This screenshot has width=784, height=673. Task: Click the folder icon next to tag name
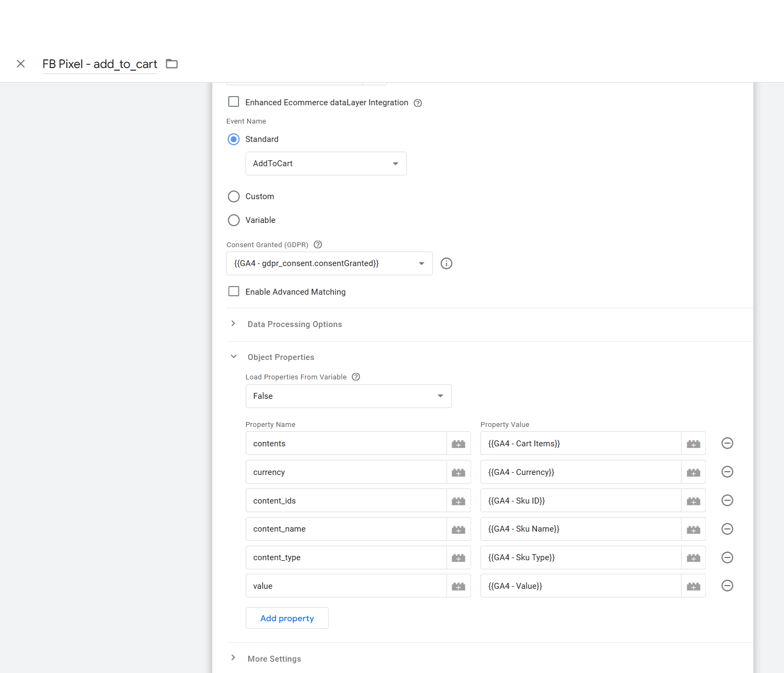(172, 64)
